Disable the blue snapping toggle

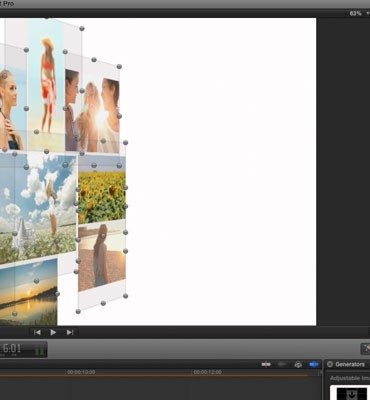(x=313, y=364)
